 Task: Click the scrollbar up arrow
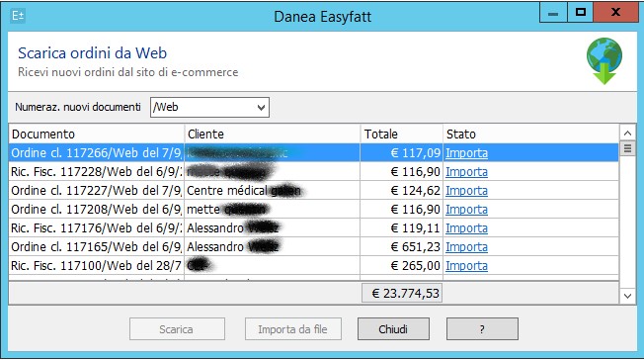[627, 133]
